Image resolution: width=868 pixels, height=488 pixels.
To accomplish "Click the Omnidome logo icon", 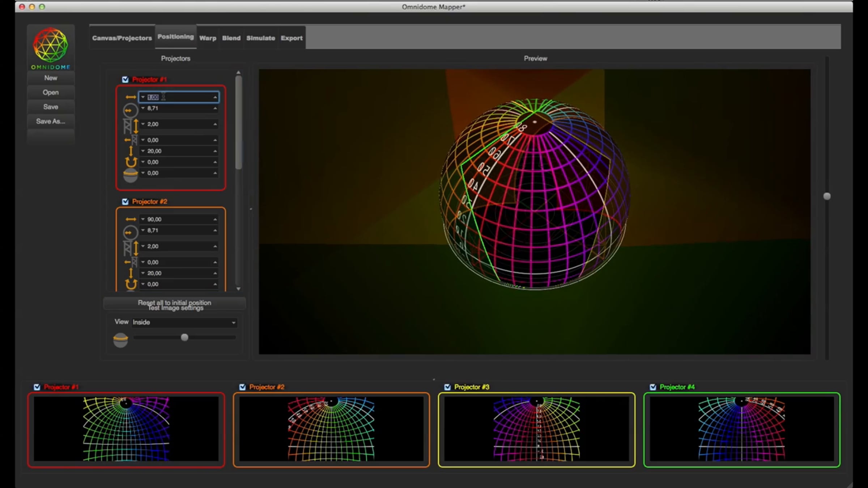I will click(x=51, y=45).
